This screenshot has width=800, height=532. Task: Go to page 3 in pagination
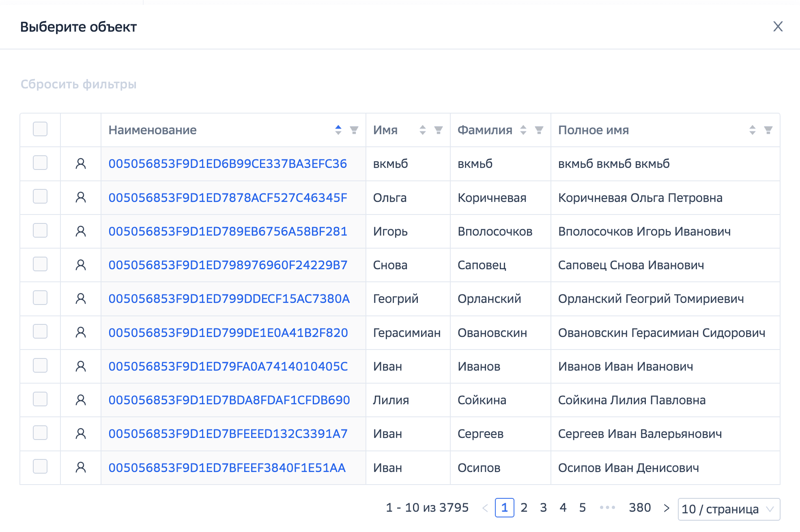543,508
